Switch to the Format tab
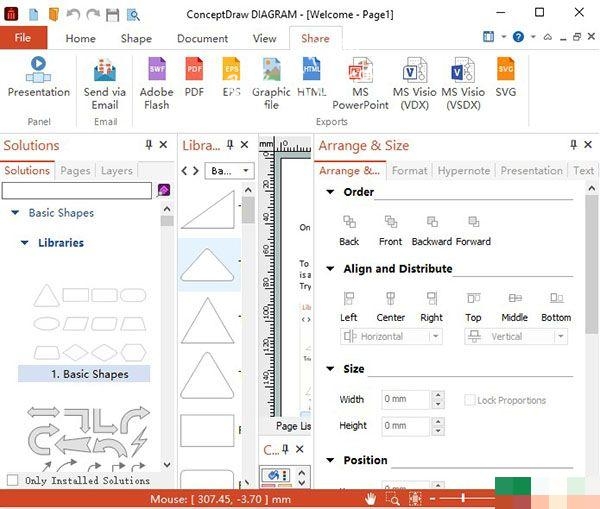The height and width of the screenshot is (509, 600). click(x=409, y=171)
